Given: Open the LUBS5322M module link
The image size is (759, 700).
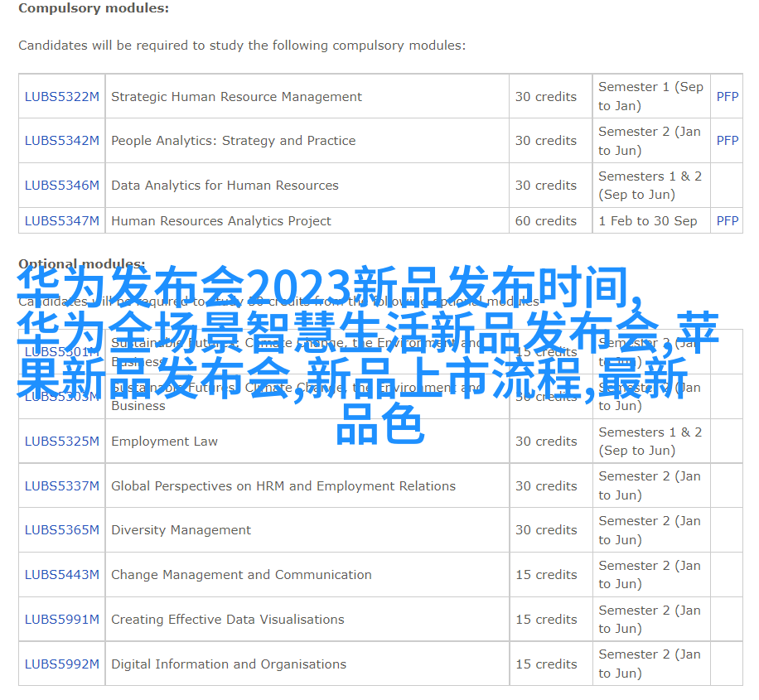Looking at the screenshot, I should (62, 97).
